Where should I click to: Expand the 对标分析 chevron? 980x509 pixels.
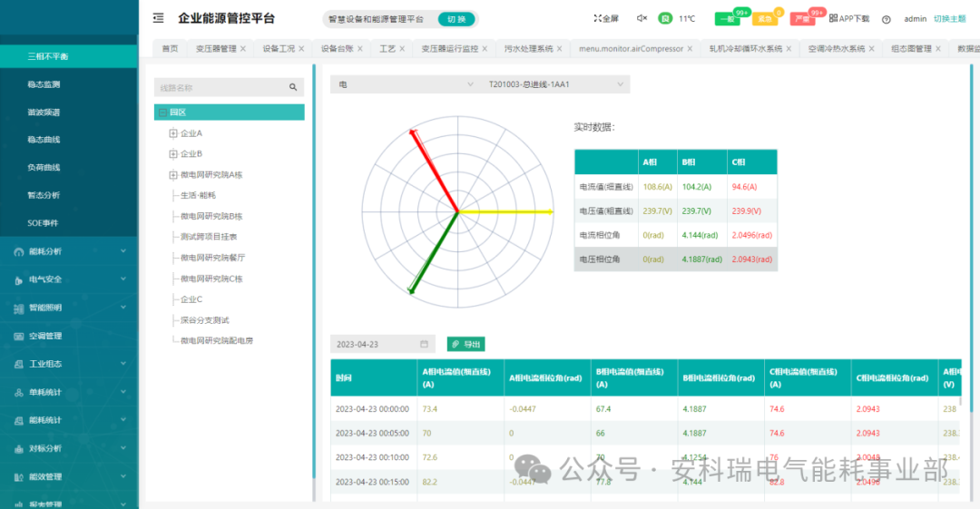pyautogui.click(x=123, y=447)
